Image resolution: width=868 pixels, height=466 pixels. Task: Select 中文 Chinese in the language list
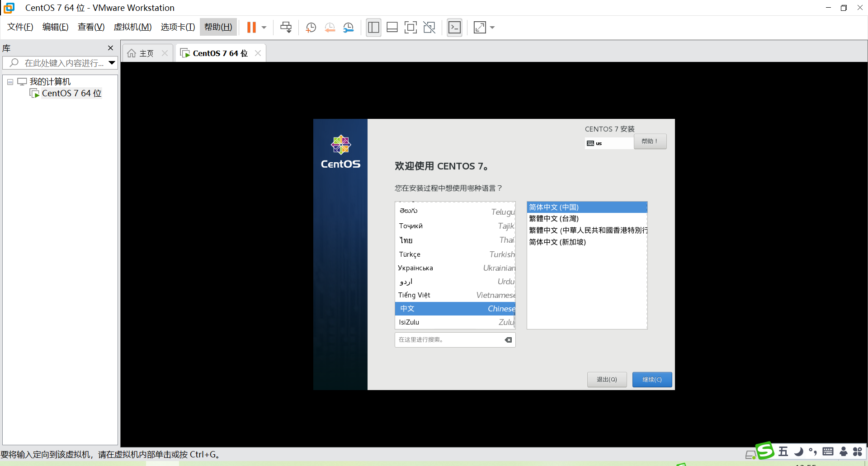[x=455, y=309]
